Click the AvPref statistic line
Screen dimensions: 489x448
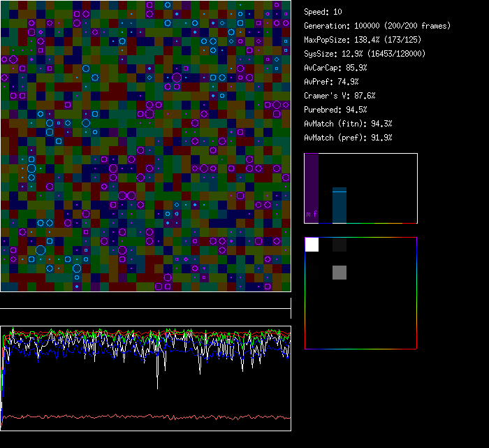click(x=330, y=82)
